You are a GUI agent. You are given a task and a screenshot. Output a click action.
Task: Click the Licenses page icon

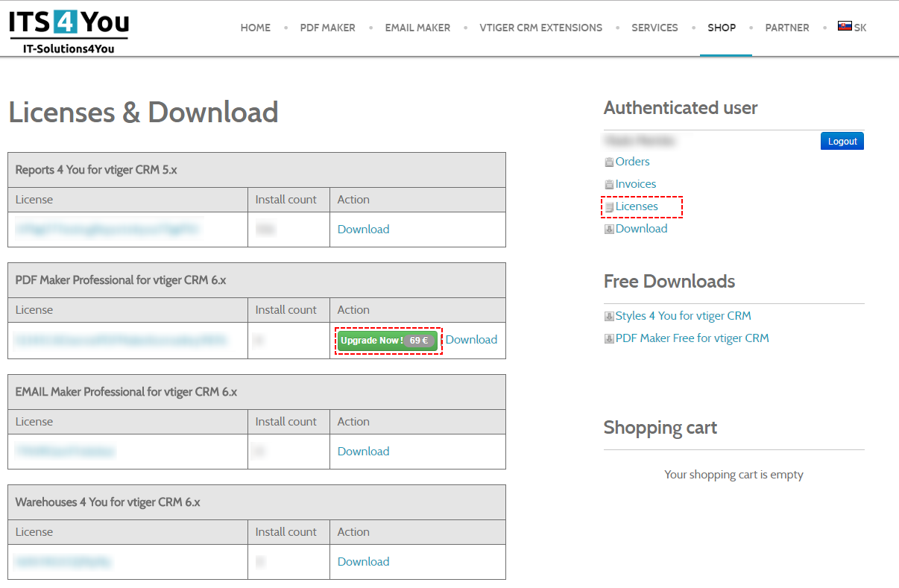[609, 206]
